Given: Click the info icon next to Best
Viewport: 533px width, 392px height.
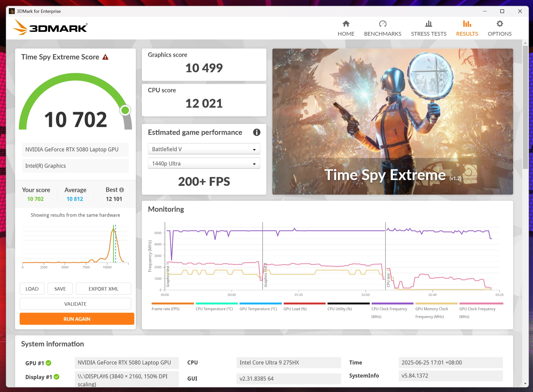Looking at the screenshot, I should coord(122,190).
